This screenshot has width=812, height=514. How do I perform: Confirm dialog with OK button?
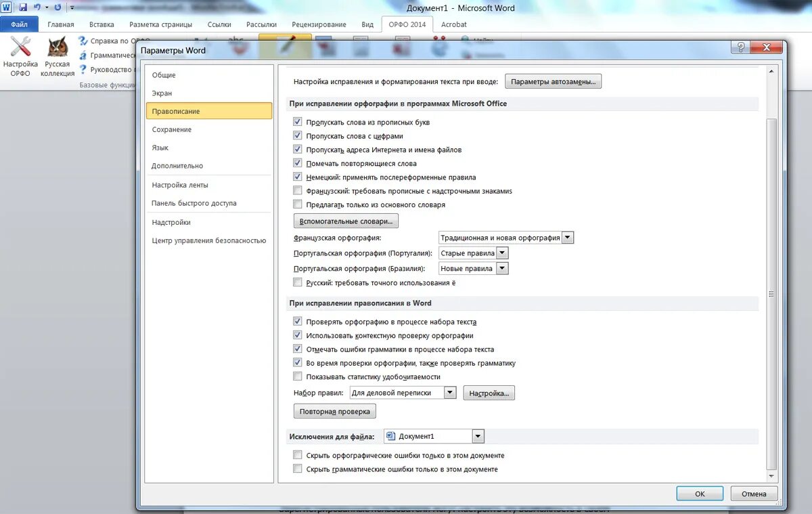(700, 494)
